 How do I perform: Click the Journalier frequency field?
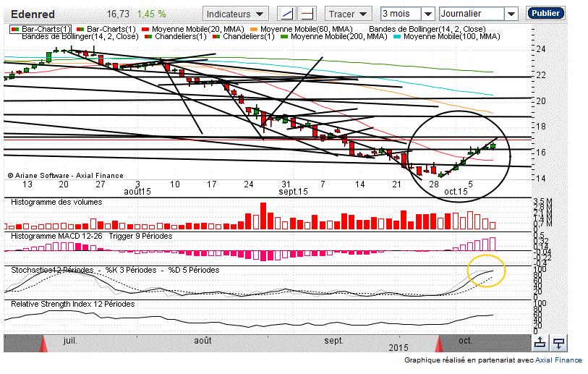[x=472, y=14]
